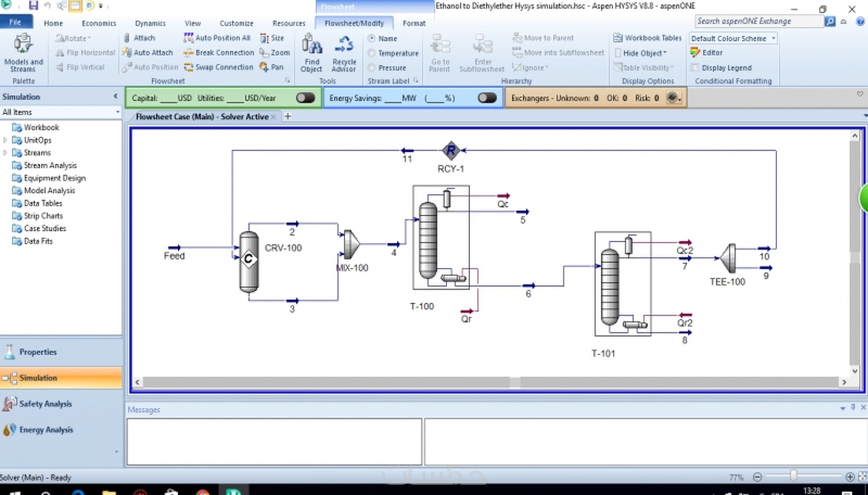
Task: Open the Safety Analysis environment
Action: (x=61, y=404)
